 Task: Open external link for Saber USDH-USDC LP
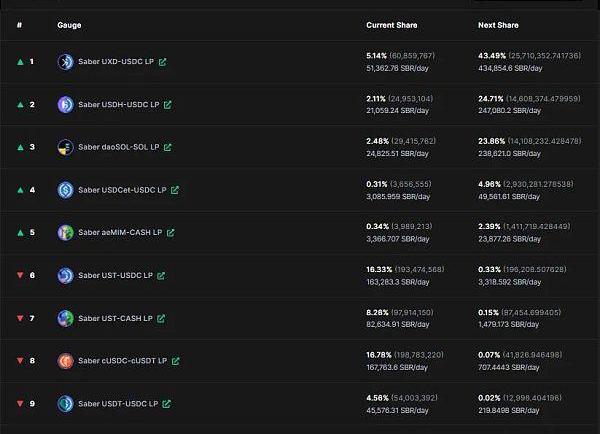(168, 104)
